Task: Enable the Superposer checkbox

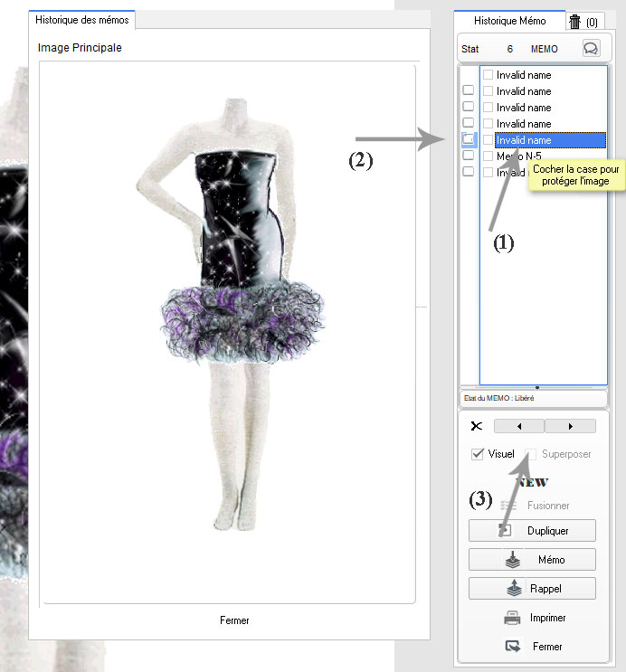Action: click(x=532, y=454)
